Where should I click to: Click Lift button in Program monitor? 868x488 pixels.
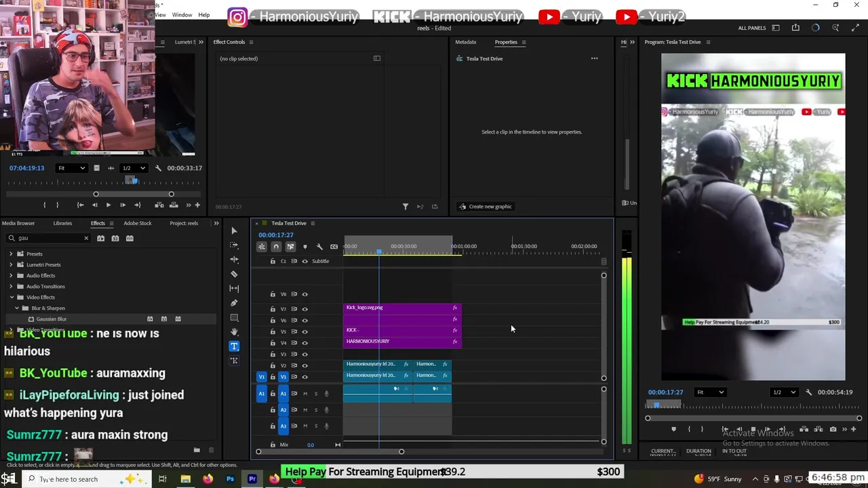click(x=804, y=429)
